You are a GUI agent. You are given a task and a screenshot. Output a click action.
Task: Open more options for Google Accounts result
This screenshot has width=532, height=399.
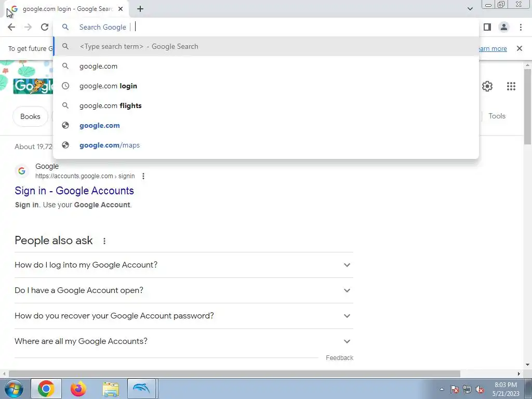click(x=143, y=176)
